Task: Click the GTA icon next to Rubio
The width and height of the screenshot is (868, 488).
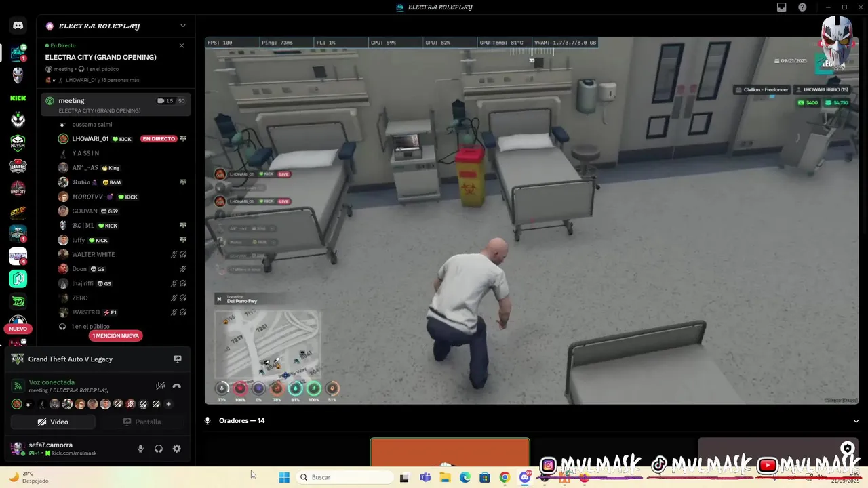Action: [183, 182]
